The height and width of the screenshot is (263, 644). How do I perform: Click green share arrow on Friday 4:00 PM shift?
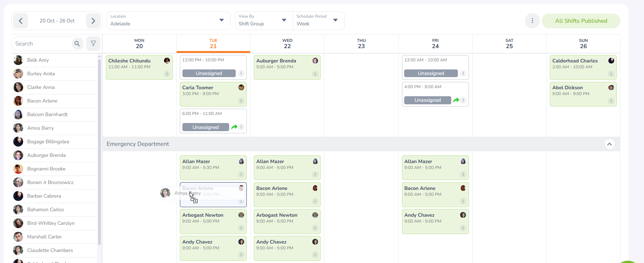point(456,100)
